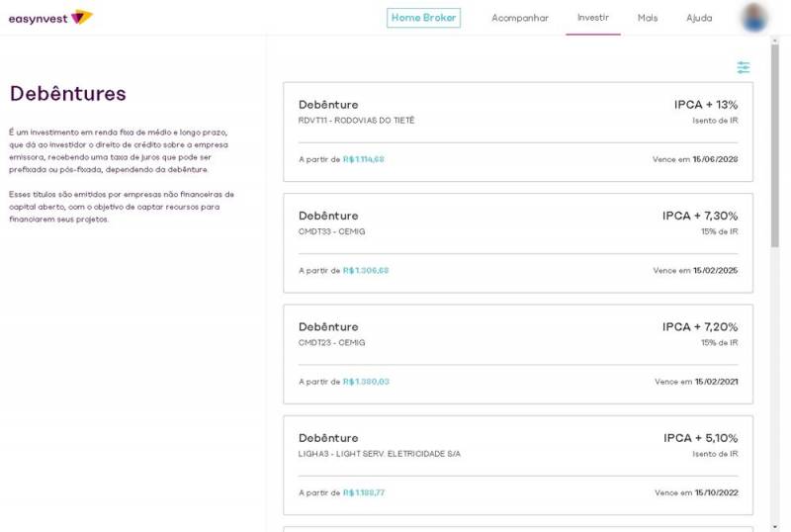The image size is (791, 532).
Task: Click the page vertical scrollbar thumb
Action: [775, 145]
